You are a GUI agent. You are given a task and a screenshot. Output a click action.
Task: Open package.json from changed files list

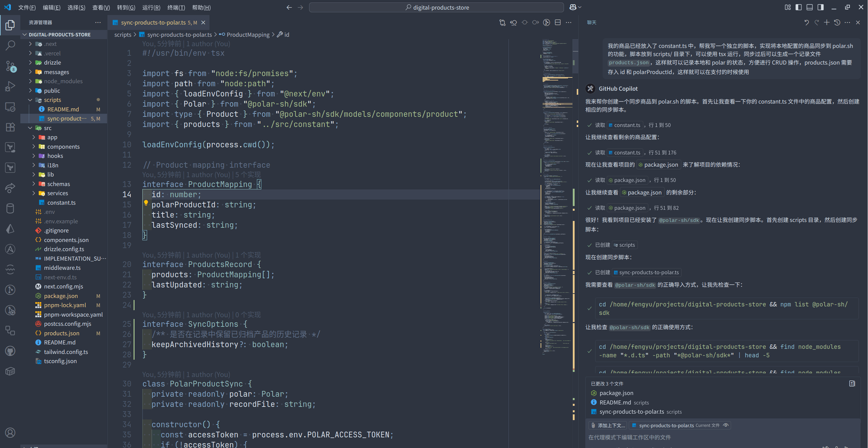coord(616,393)
